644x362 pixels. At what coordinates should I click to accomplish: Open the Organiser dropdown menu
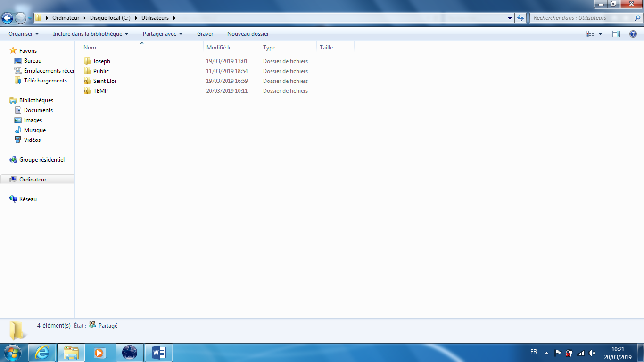(24, 34)
